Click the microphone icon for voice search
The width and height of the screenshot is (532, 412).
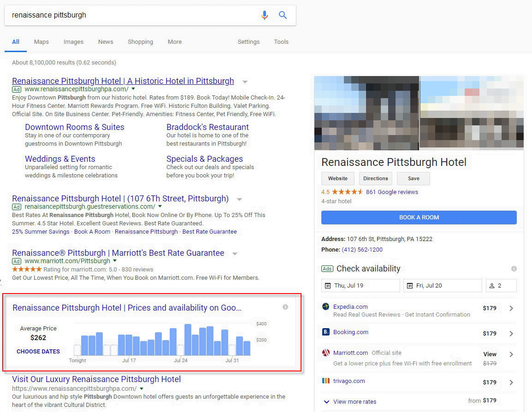264,15
